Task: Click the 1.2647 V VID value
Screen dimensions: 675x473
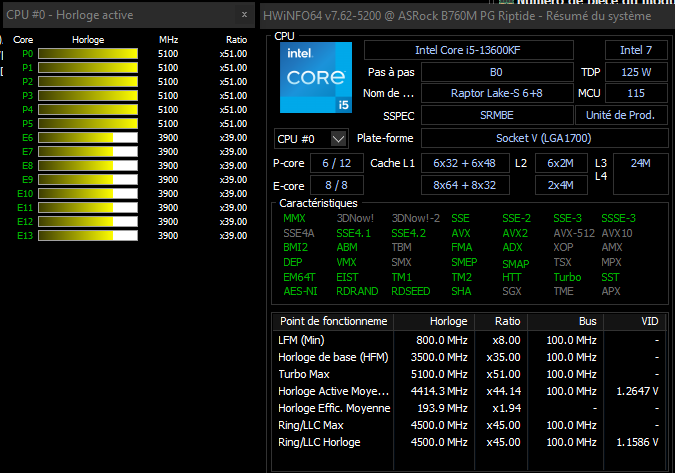Action: click(637, 391)
